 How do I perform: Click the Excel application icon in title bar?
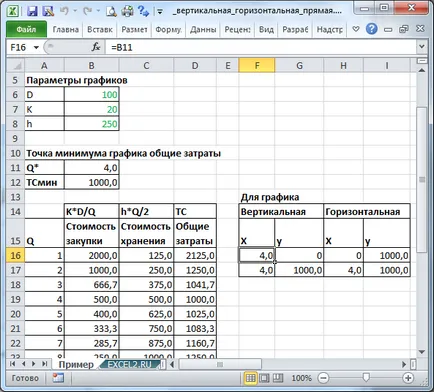(13, 11)
